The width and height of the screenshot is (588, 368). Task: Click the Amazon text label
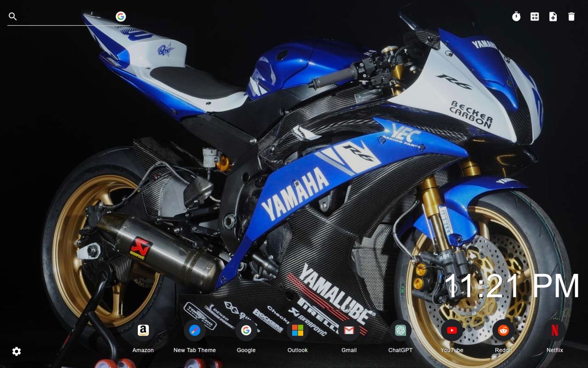(x=143, y=350)
